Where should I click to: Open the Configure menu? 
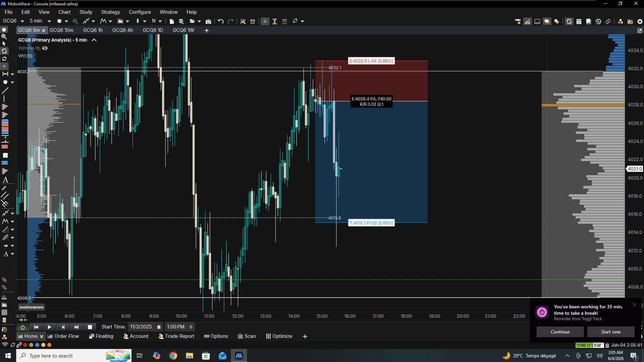pos(140,12)
